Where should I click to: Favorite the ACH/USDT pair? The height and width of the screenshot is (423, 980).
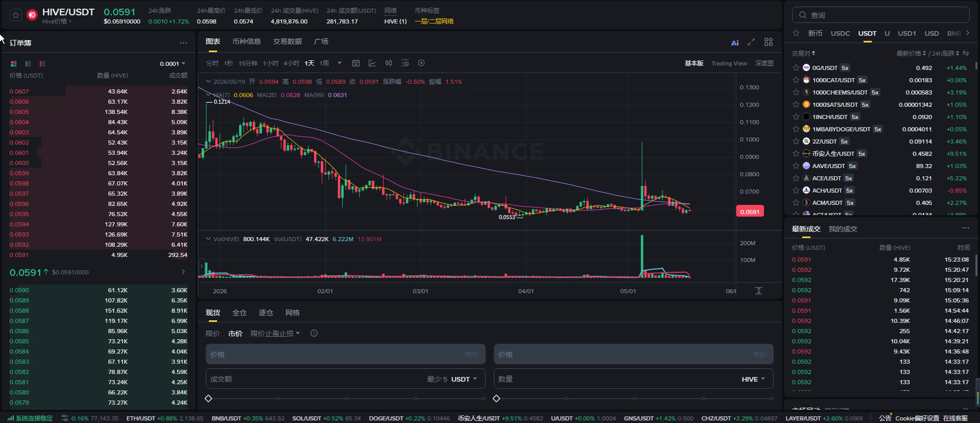click(796, 190)
